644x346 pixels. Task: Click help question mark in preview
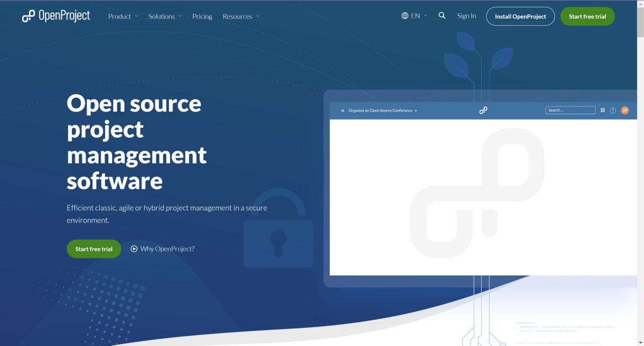pyautogui.click(x=613, y=110)
